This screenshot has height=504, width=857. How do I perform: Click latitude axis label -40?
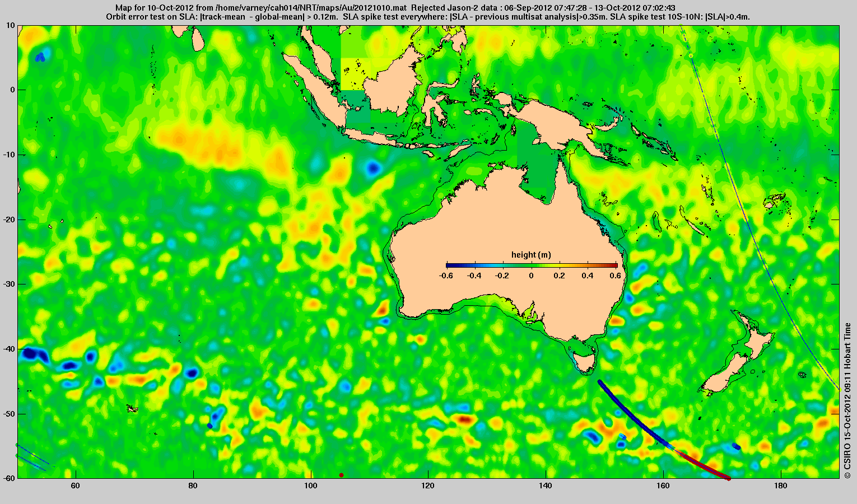[8, 349]
